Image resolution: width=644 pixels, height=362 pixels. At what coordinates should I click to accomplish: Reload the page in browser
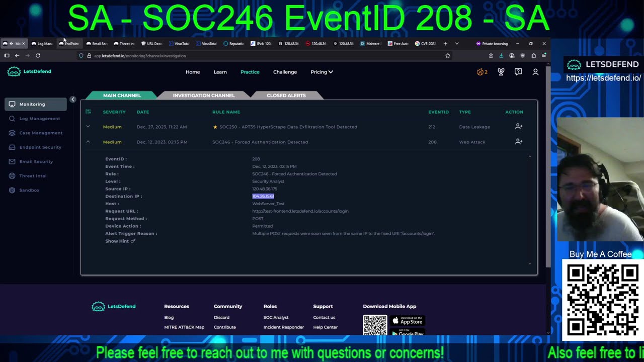[x=38, y=56]
